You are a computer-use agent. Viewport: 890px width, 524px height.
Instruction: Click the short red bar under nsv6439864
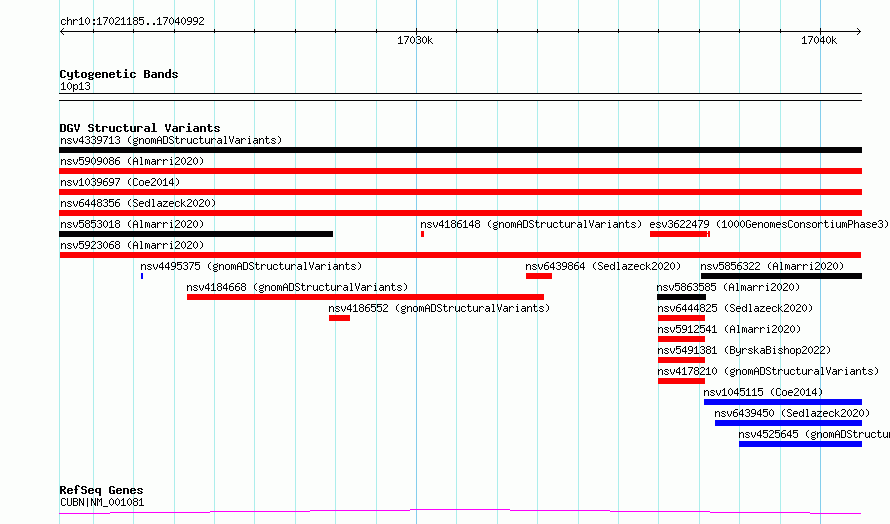click(x=539, y=276)
